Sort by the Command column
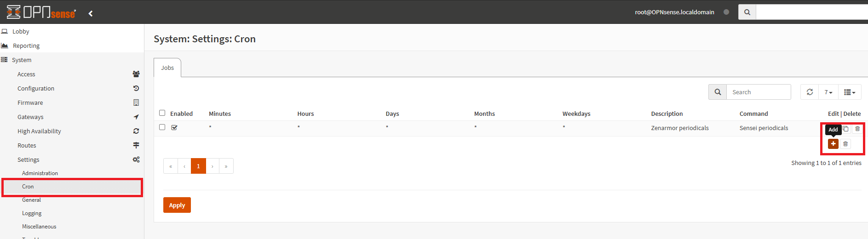Viewport: 868px width, 239px height. point(753,114)
